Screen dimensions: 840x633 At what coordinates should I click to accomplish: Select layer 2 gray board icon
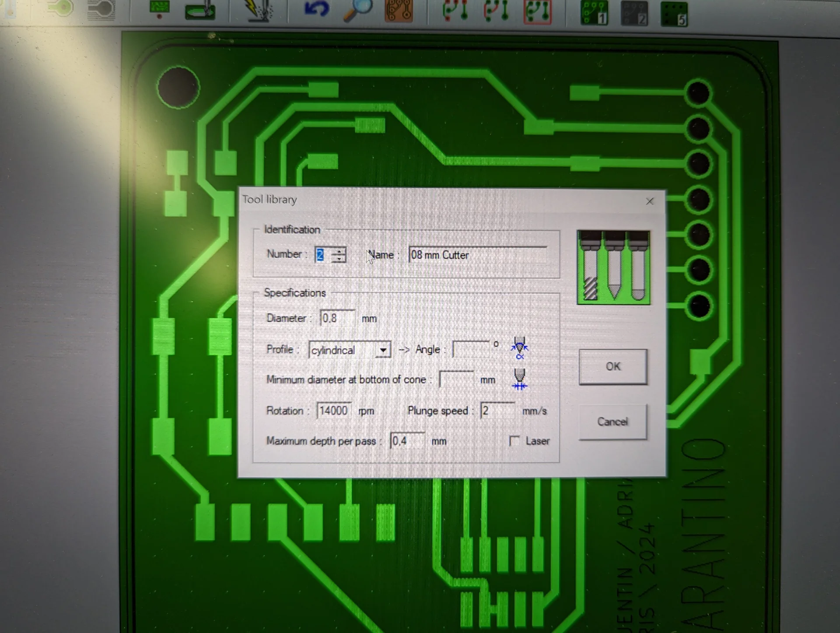[x=634, y=13]
